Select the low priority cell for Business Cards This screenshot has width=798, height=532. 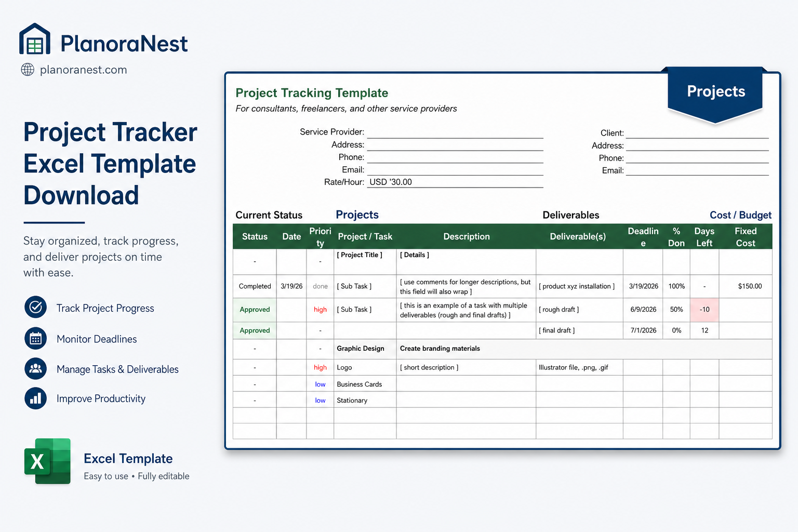[320, 384]
